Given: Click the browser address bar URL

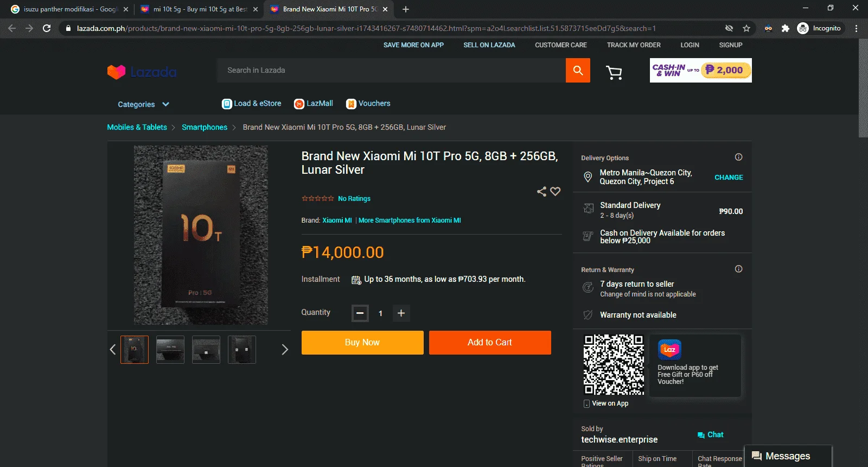Looking at the screenshot, I should click(x=366, y=28).
